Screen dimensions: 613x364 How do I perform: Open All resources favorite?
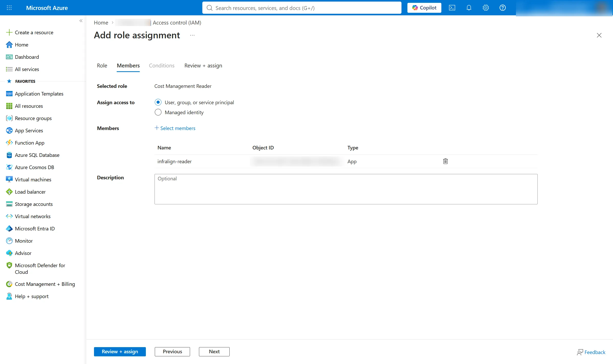click(29, 106)
